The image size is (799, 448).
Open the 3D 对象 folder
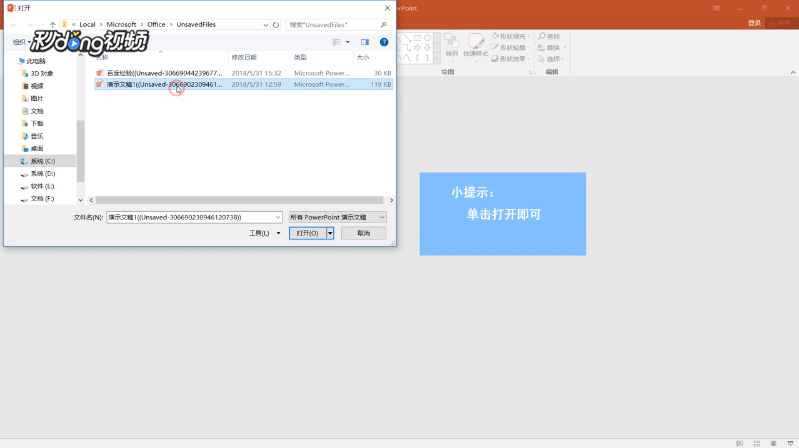(x=37, y=73)
